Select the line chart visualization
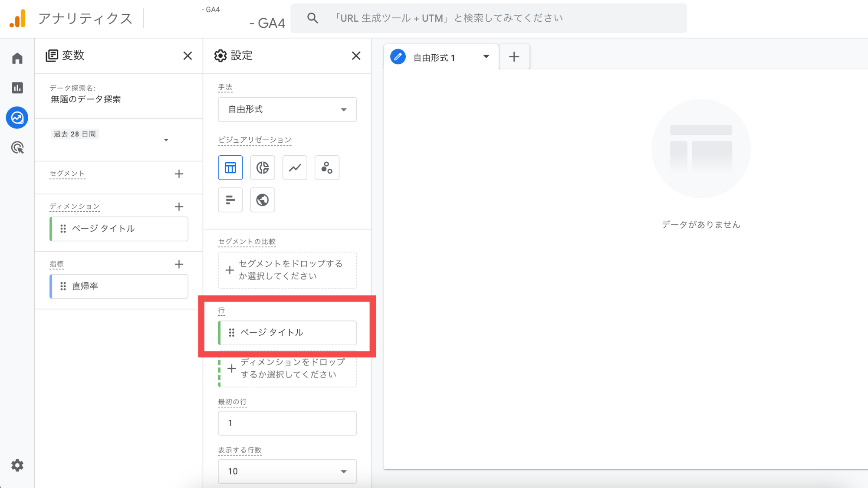The height and width of the screenshot is (488, 868). point(295,167)
